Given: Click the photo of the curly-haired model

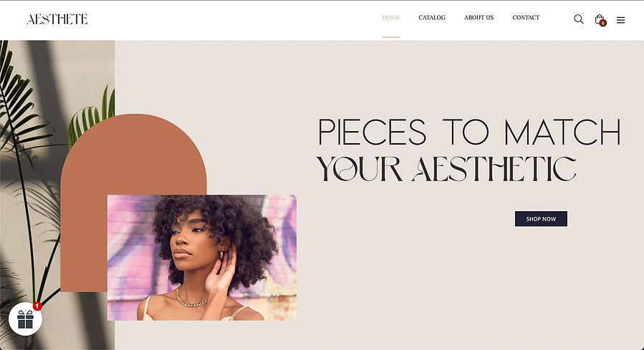Looking at the screenshot, I should pos(202,258).
